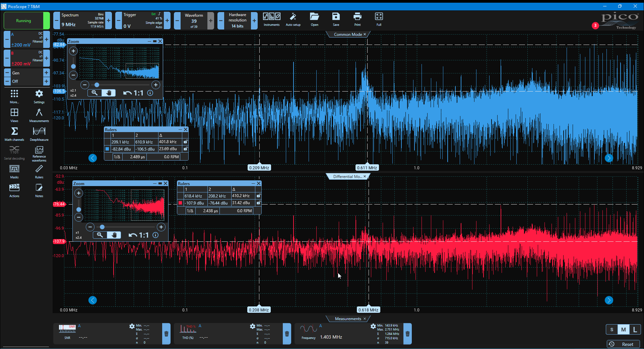The image size is (644, 349).
Task: Delete the Frequency measurement
Action: point(407,334)
